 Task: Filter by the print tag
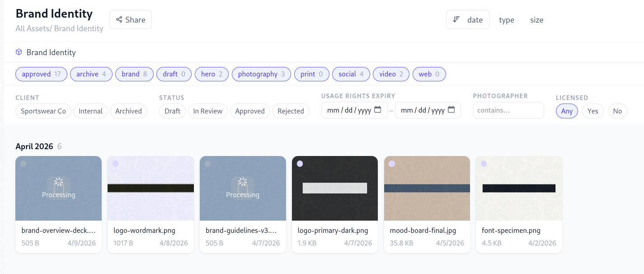tap(311, 74)
